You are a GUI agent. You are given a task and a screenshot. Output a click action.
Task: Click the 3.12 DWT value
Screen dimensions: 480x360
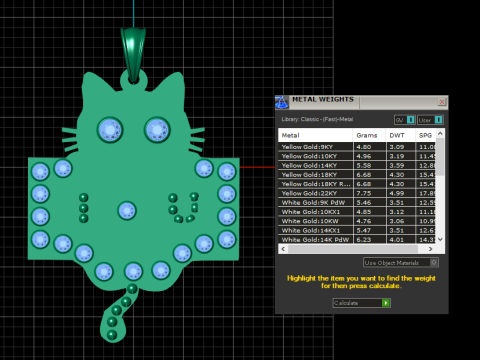pyautogui.click(x=397, y=212)
